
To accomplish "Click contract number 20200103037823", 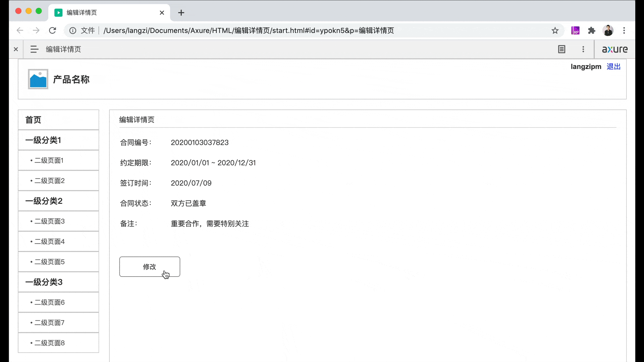I will [x=200, y=142].
